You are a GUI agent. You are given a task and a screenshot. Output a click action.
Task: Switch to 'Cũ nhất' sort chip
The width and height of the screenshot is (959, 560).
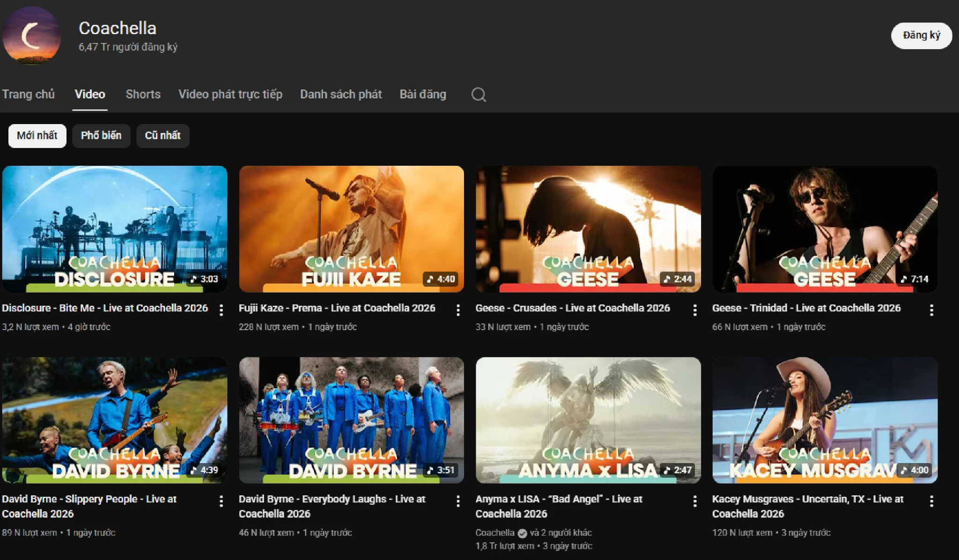tap(162, 136)
